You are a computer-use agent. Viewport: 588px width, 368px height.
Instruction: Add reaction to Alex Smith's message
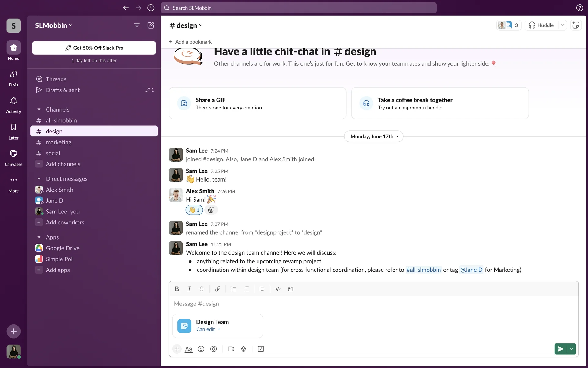point(211,210)
